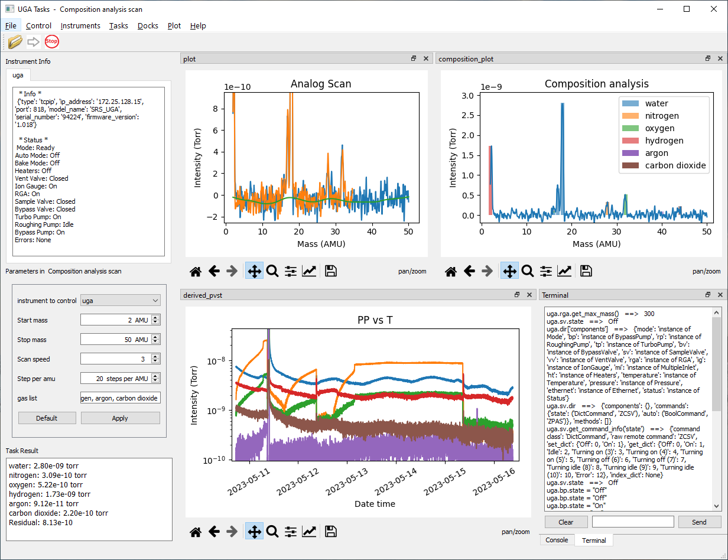
Task: Open the instrument to control dropdown
Action: [121, 300]
